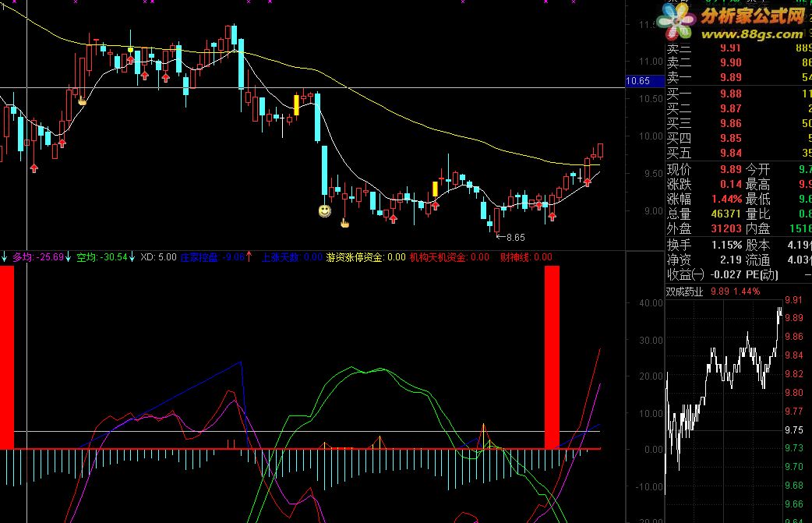
Task: Click the 买二 buy order row
Action: 739,109
